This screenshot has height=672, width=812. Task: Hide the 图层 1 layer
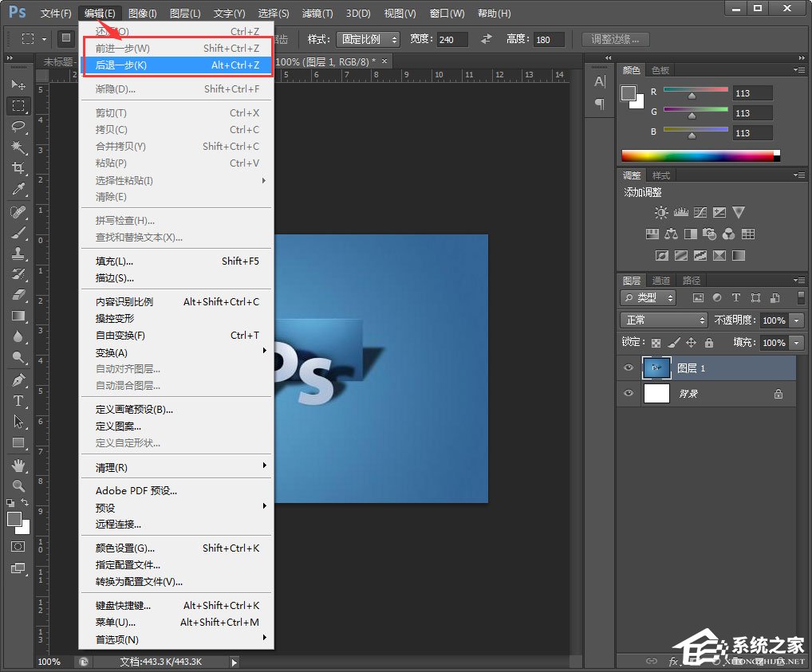[x=629, y=367]
